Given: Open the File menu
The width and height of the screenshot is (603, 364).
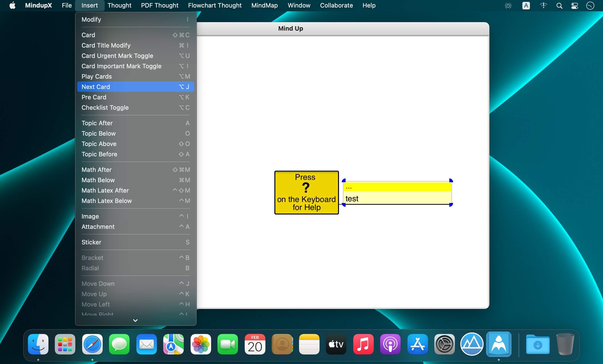Looking at the screenshot, I should [66, 5].
